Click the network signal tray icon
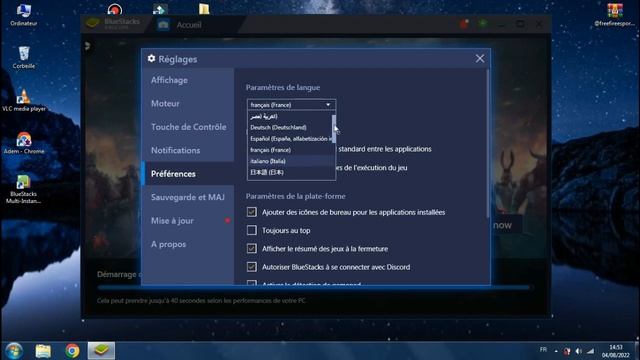Screen dimensions: 640x360 pyautogui.click(x=591, y=351)
